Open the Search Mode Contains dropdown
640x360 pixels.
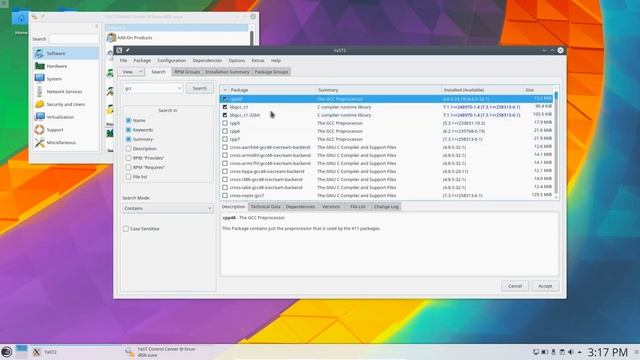(x=168, y=208)
